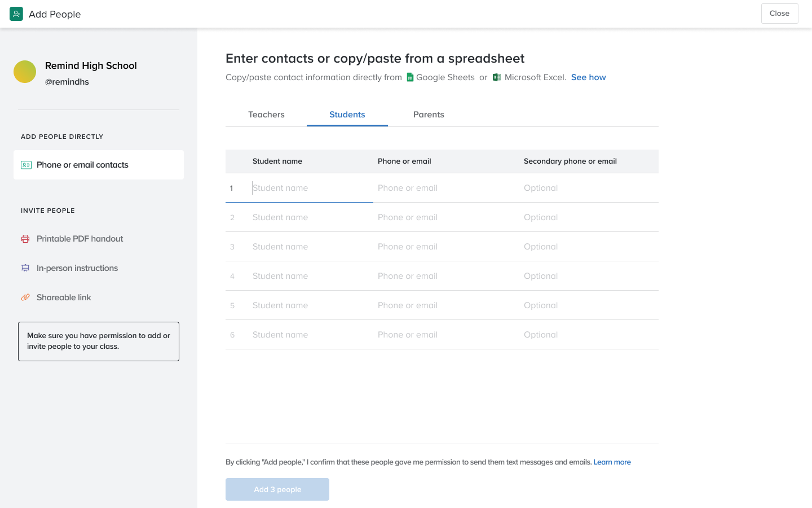
Task: Focus Student name field in row 4
Action: [311, 276]
